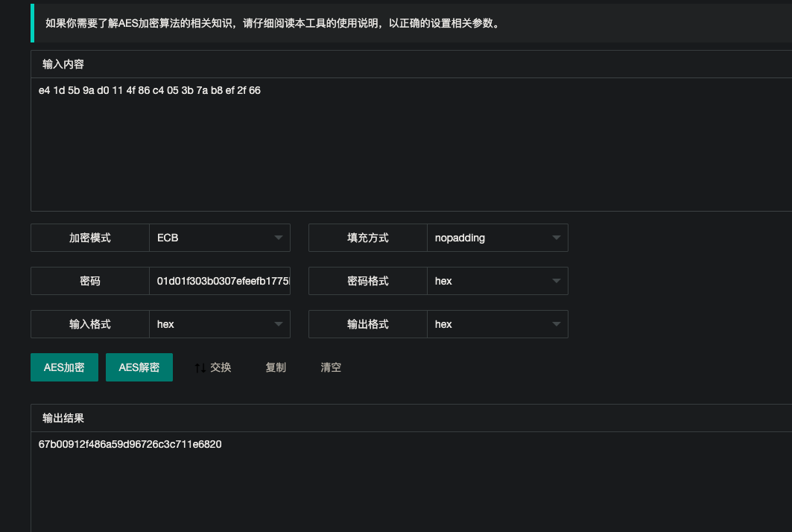Click the AES usage notice banner text
This screenshot has width=792, height=532.
click(273, 23)
